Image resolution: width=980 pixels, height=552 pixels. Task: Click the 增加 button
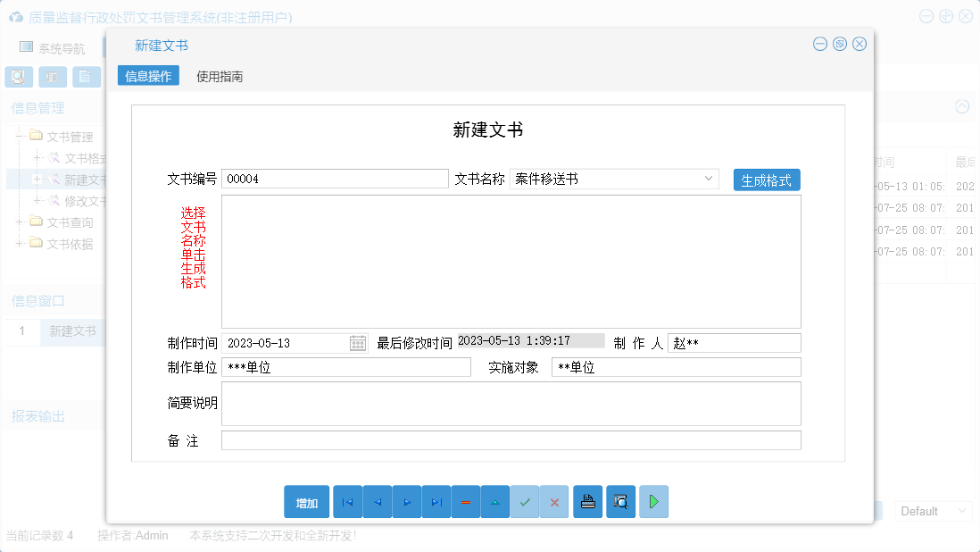click(x=306, y=501)
